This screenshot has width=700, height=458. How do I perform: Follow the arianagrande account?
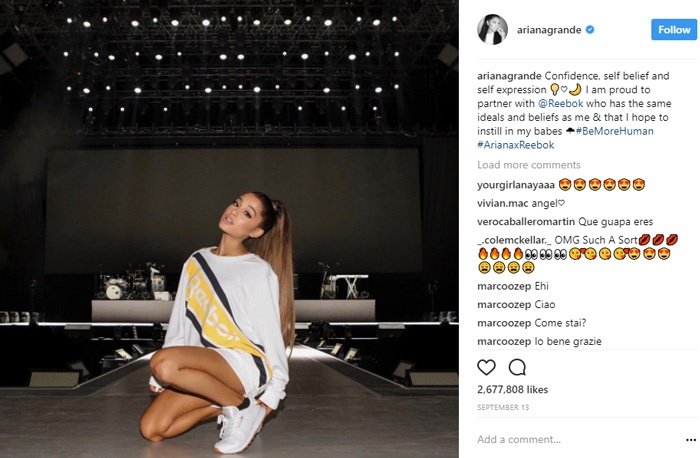click(x=674, y=29)
